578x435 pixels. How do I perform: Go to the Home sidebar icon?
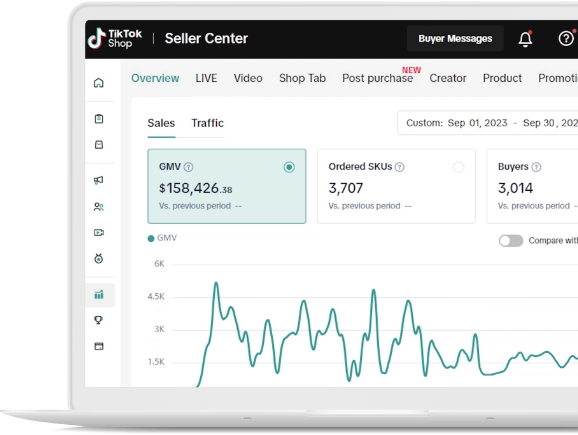[x=99, y=83]
